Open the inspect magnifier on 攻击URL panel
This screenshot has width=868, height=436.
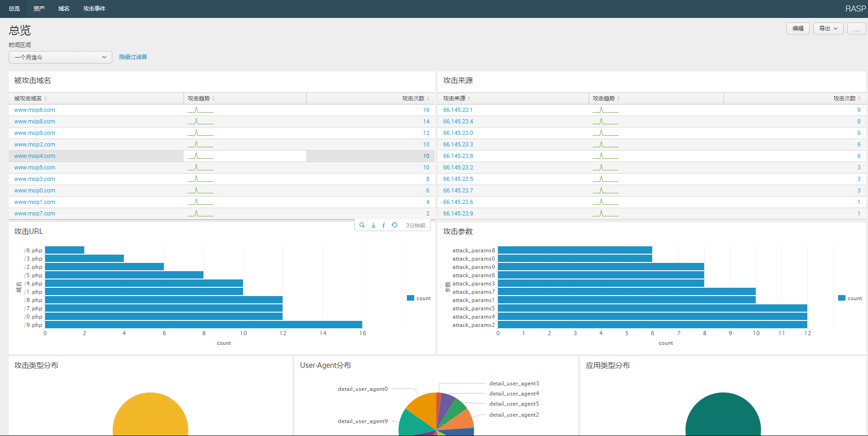[362, 225]
